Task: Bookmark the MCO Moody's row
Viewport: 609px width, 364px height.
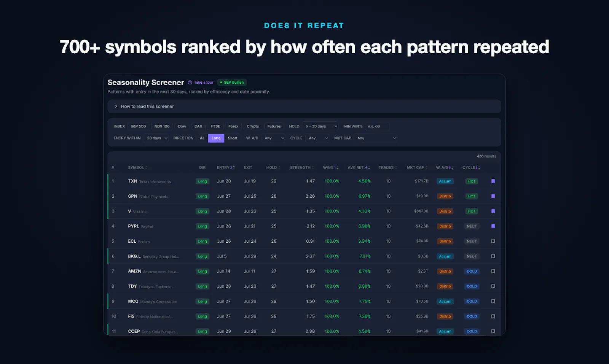Action: pos(493,301)
